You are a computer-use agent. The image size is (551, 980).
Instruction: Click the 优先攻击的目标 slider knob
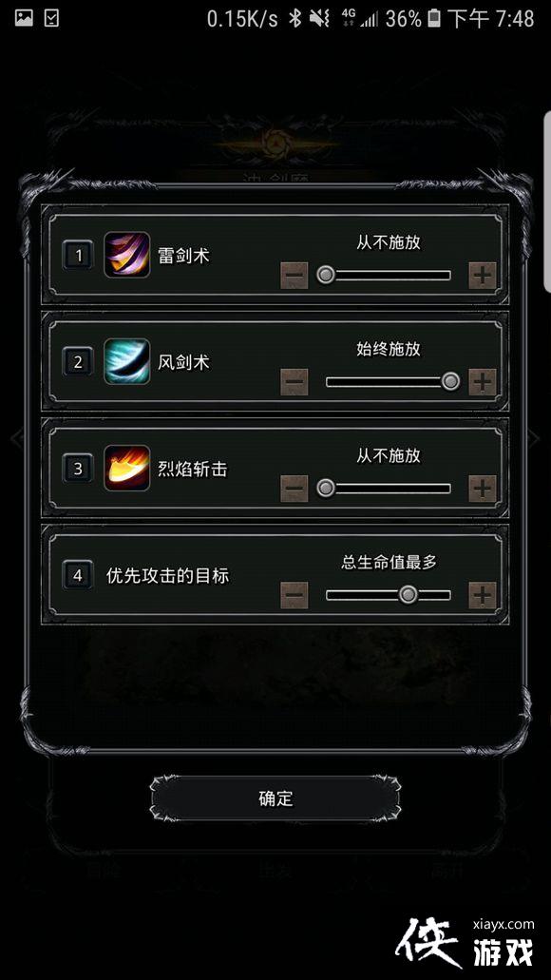(x=408, y=594)
